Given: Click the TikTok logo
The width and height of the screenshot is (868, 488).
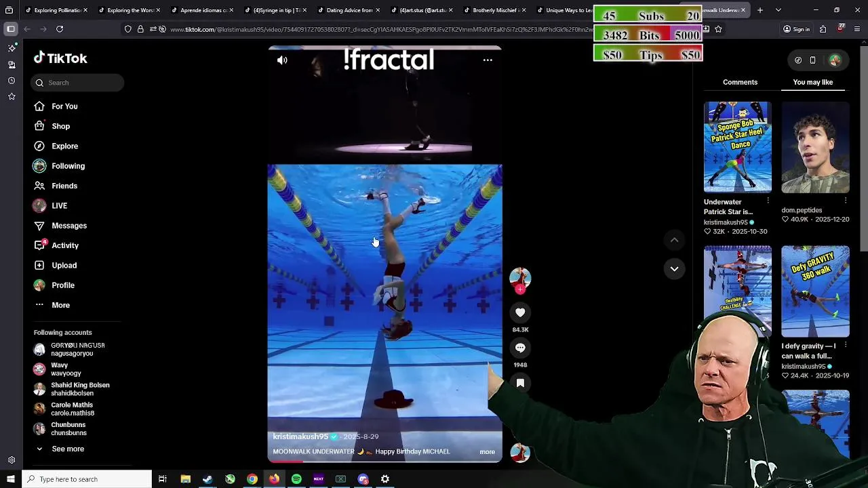Looking at the screenshot, I should pos(60,58).
